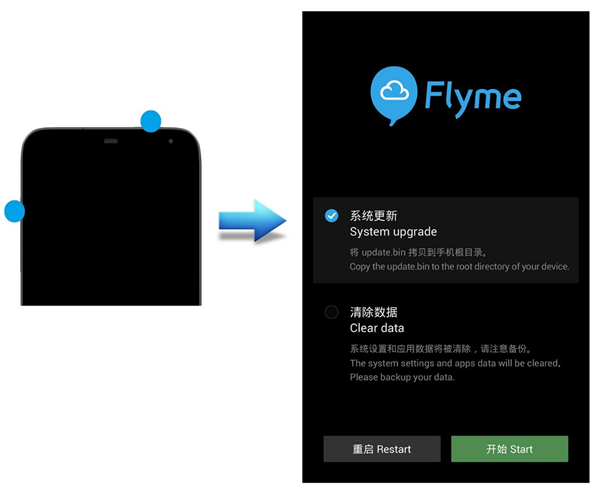The width and height of the screenshot is (598, 498).
Task: Click the phone's earpiece speaker slot
Action: [111, 141]
